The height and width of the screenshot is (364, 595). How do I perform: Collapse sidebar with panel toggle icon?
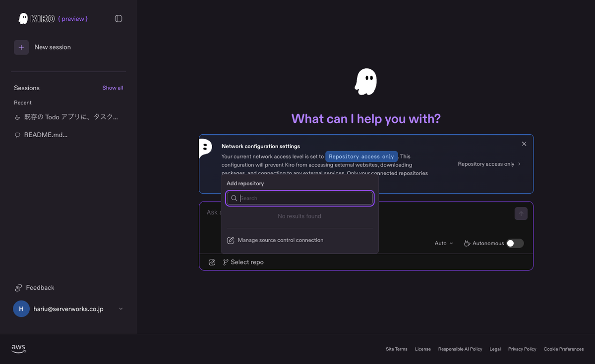tap(119, 18)
